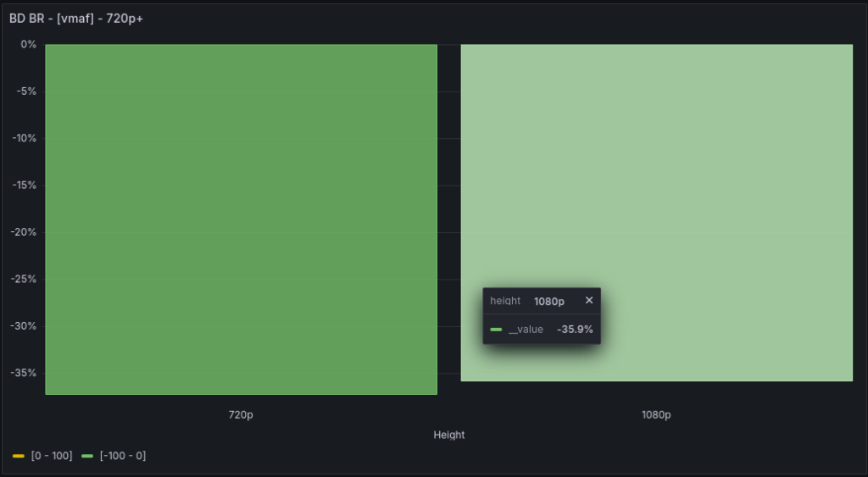Select the dark green 720p bar
Image resolution: width=868 pixels, height=477 pixels.
pos(241,219)
